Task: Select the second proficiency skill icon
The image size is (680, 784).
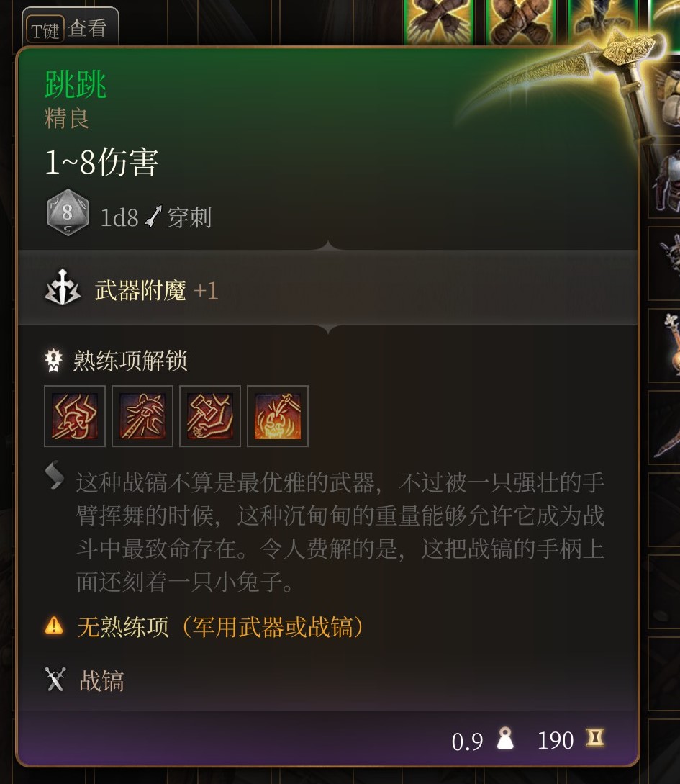Action: (142, 416)
